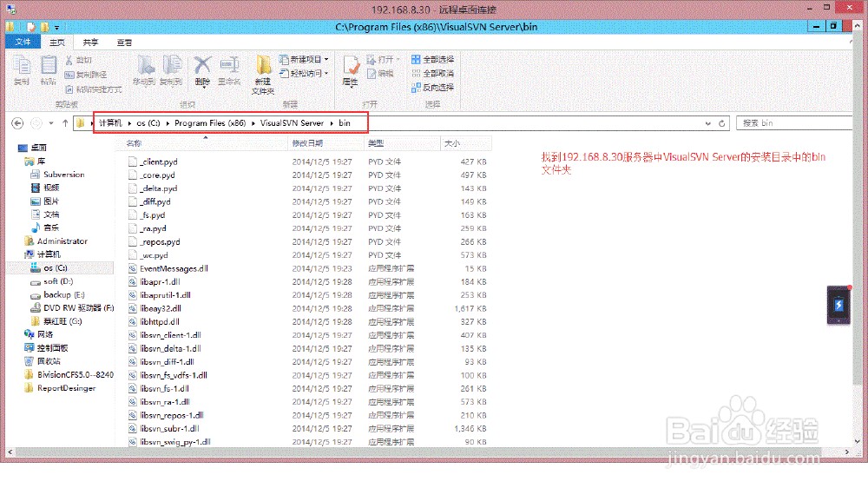The image size is (868, 488).
Task: Click the Edit command in the open group
Action: click(x=380, y=73)
